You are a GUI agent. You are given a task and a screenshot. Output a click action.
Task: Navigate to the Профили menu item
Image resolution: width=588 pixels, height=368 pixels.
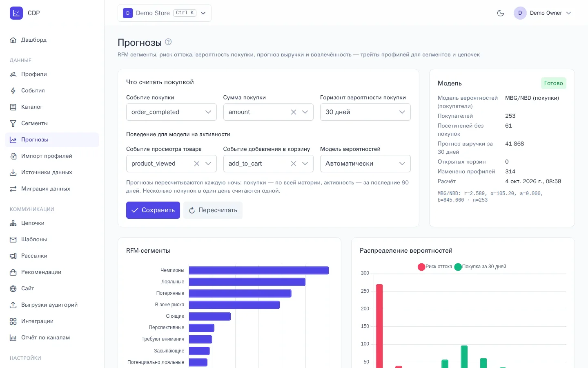[x=52, y=74]
